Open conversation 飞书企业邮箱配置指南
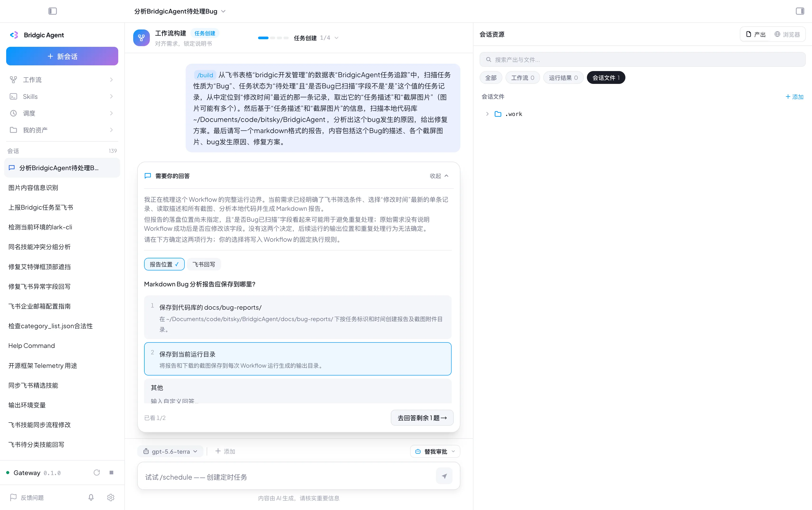This screenshot has height=510, width=812. [x=62, y=306]
